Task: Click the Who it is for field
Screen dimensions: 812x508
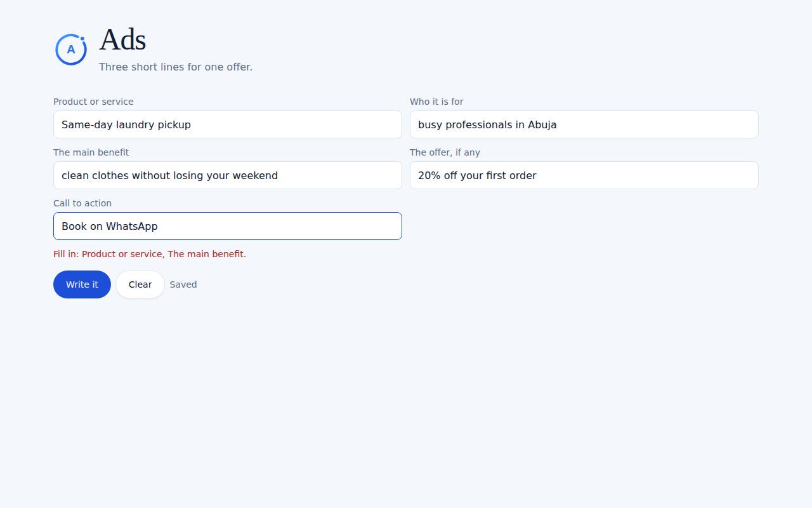Action: 584,124
